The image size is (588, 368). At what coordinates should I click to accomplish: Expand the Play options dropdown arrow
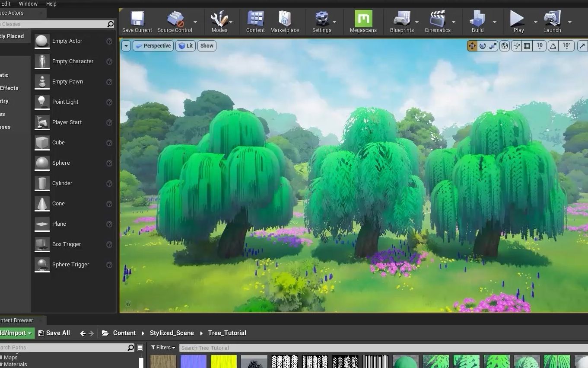coord(536,22)
